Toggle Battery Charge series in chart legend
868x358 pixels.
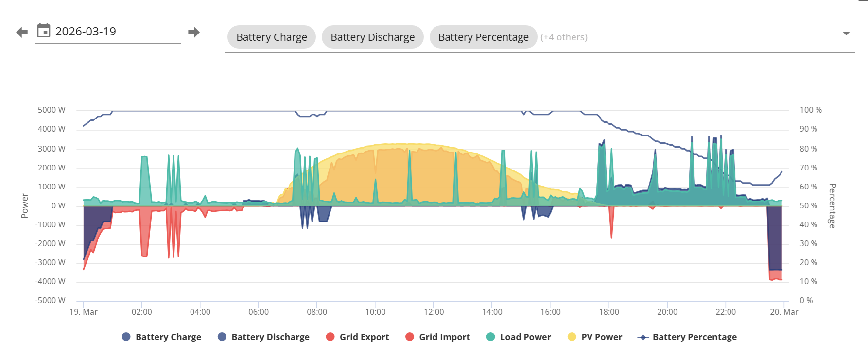pyautogui.click(x=161, y=337)
